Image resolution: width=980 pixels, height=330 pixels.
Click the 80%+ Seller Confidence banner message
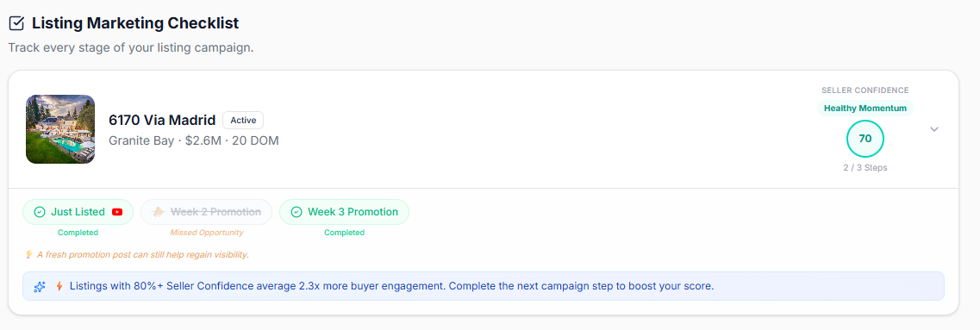(391, 286)
